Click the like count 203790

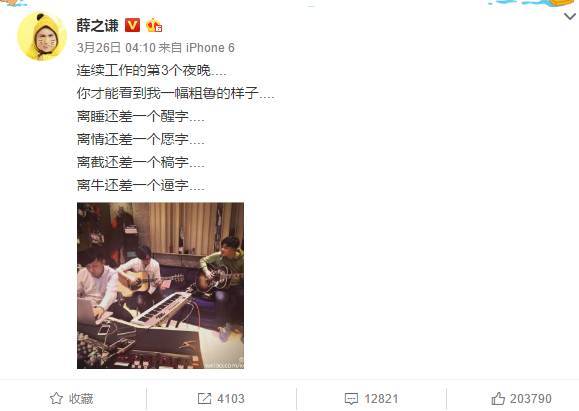(x=531, y=399)
